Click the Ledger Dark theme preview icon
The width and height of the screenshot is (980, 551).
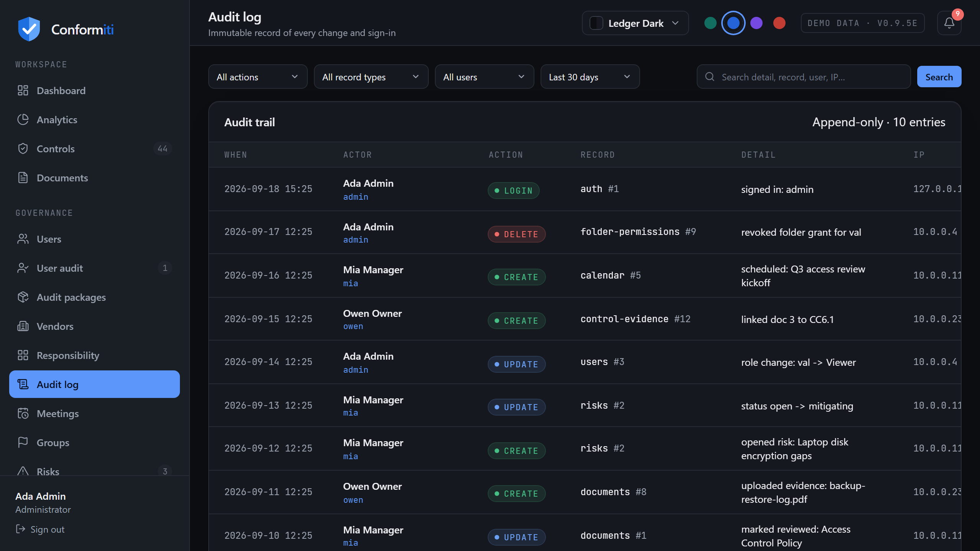[596, 23]
